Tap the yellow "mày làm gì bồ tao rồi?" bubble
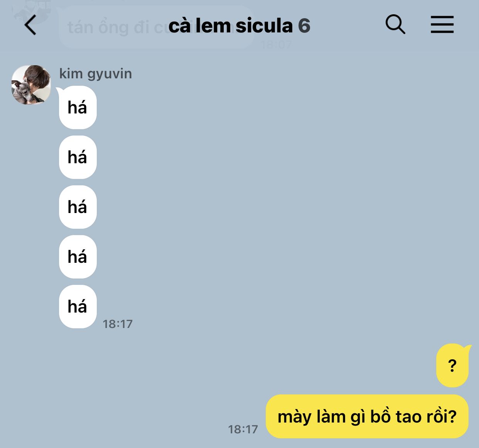This screenshot has width=479, height=448. 367,416
